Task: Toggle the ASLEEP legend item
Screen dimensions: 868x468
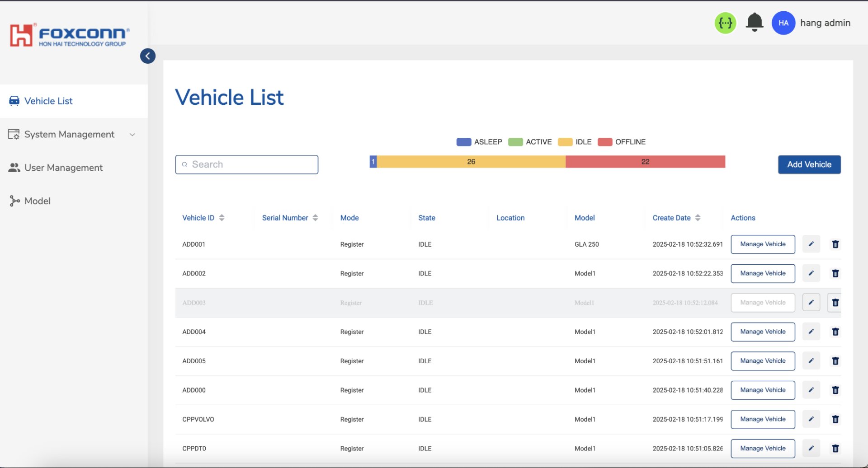Action: (479, 142)
